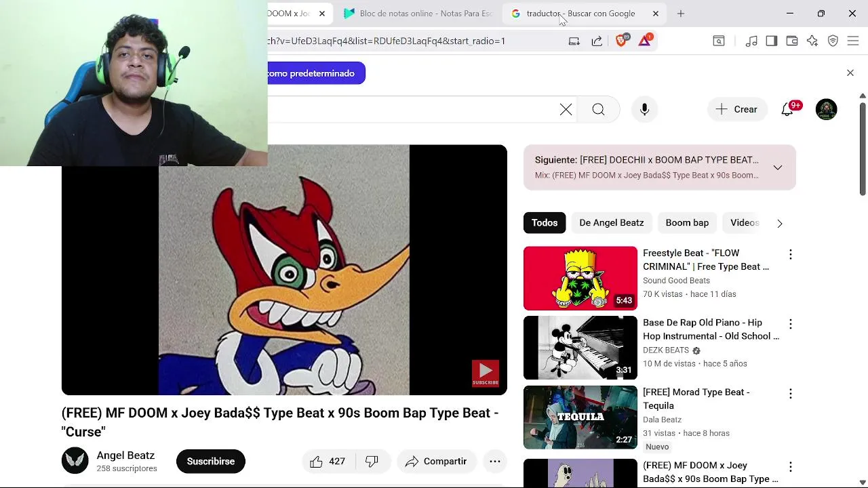Click the Crear button
This screenshot has height=488, width=868.
click(736, 109)
